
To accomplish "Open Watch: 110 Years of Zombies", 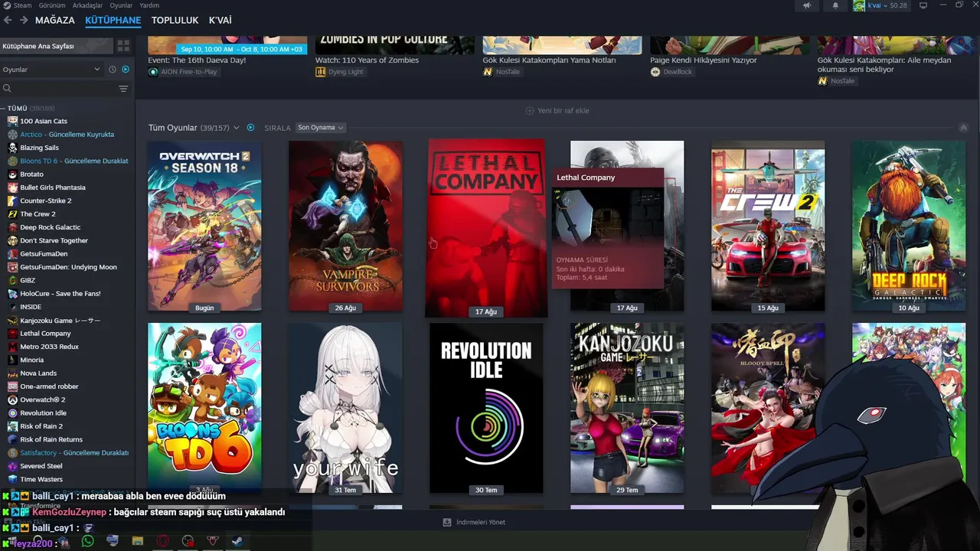I will (x=366, y=60).
